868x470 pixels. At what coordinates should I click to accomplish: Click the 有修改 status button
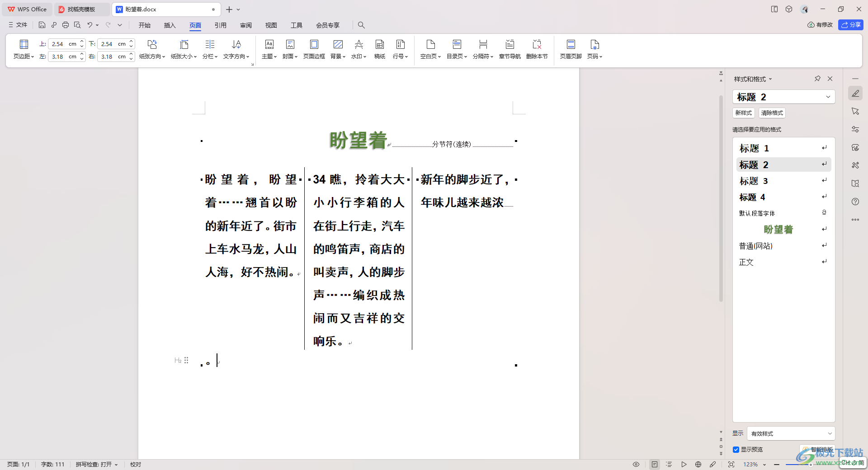(x=820, y=25)
